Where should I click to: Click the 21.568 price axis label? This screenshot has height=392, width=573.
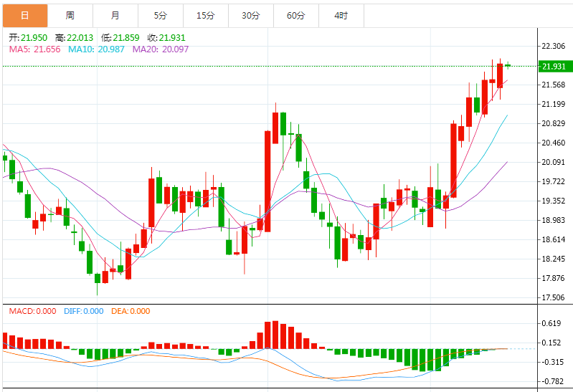point(553,85)
